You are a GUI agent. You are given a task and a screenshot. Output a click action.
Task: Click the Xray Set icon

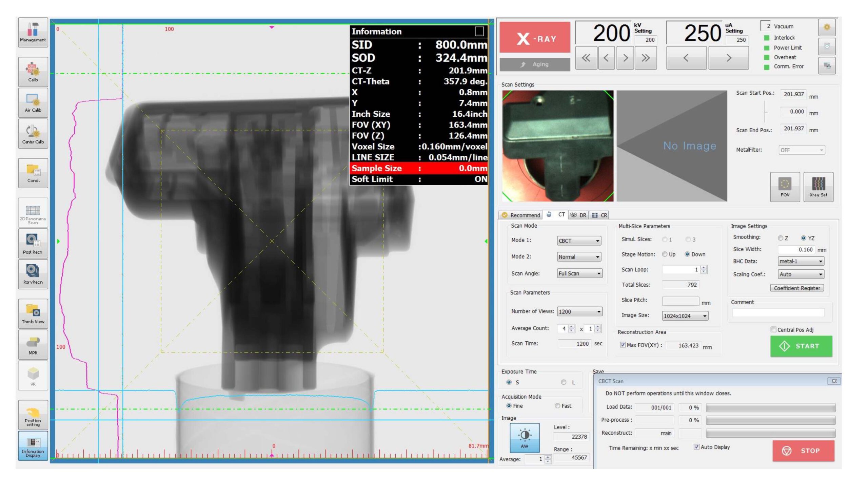pos(818,187)
